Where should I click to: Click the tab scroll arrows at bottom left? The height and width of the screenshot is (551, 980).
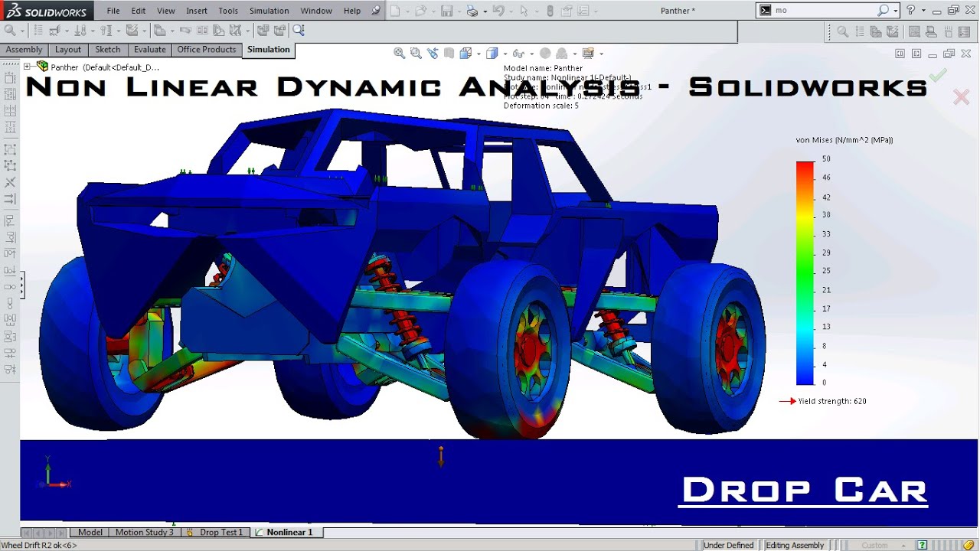[44, 532]
